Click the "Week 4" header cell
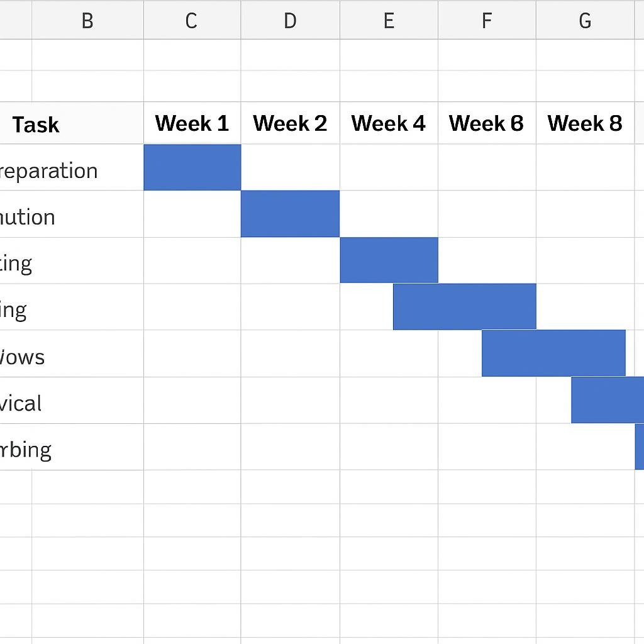Screen dimensions: 644x644 (x=389, y=123)
